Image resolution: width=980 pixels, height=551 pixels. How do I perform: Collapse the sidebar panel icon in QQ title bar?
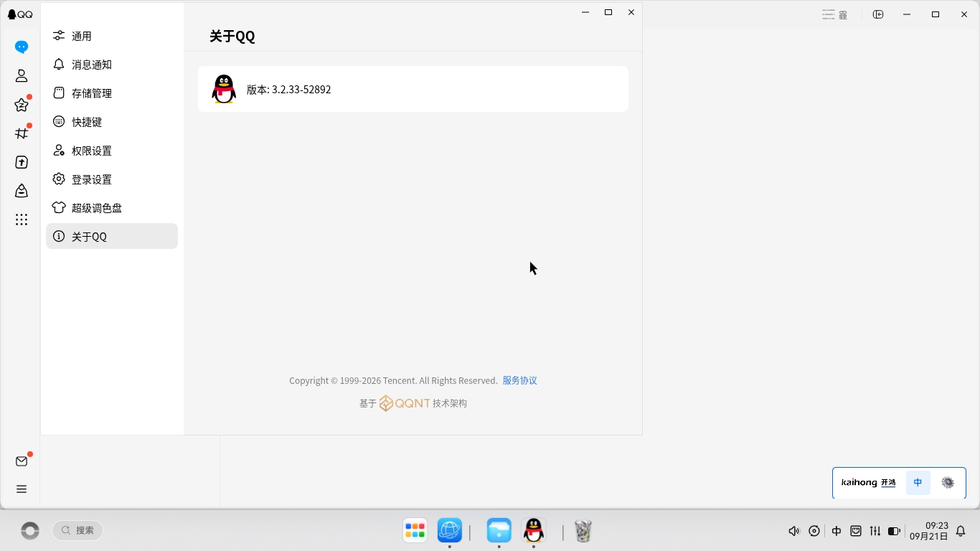(x=878, y=14)
